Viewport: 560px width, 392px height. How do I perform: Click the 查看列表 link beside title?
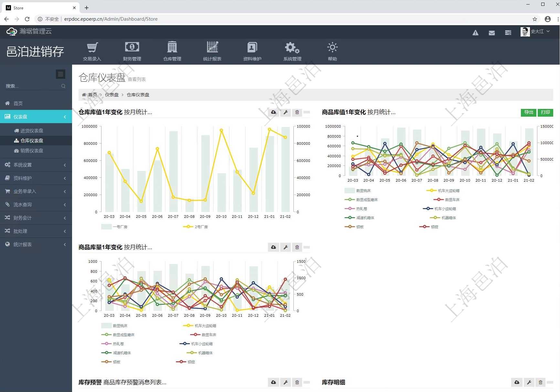(137, 79)
